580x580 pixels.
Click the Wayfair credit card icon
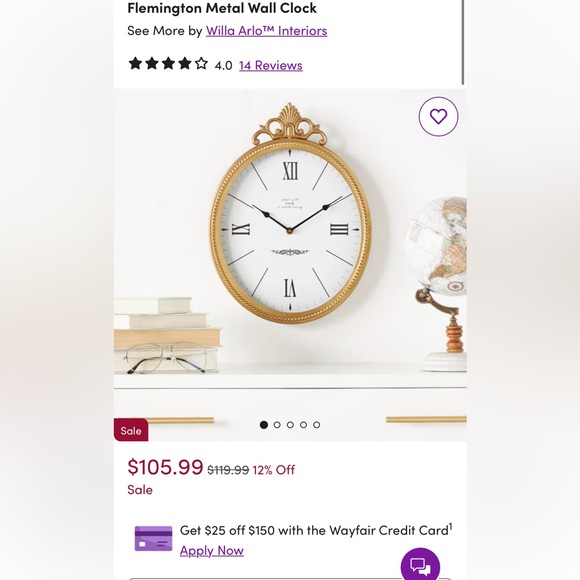pos(153,539)
